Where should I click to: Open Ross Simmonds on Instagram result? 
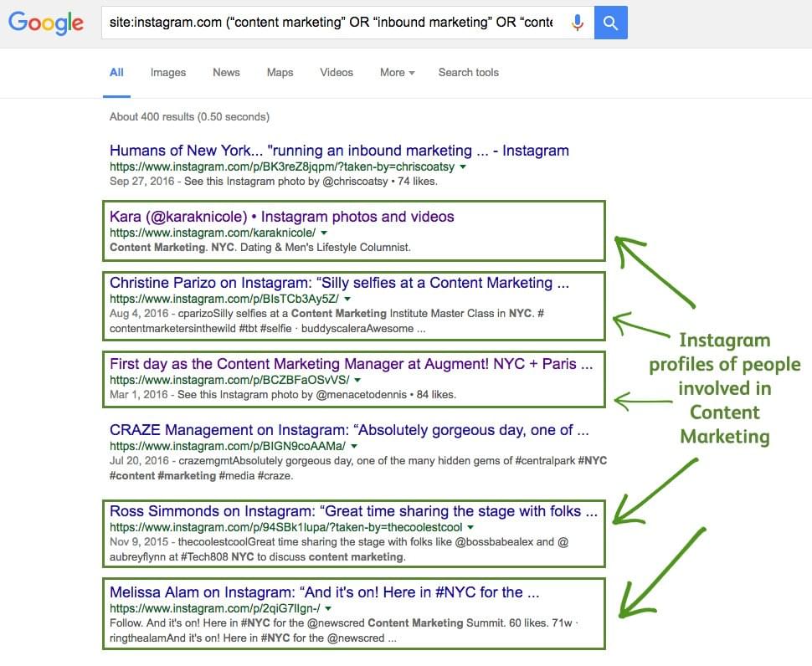[x=354, y=511]
